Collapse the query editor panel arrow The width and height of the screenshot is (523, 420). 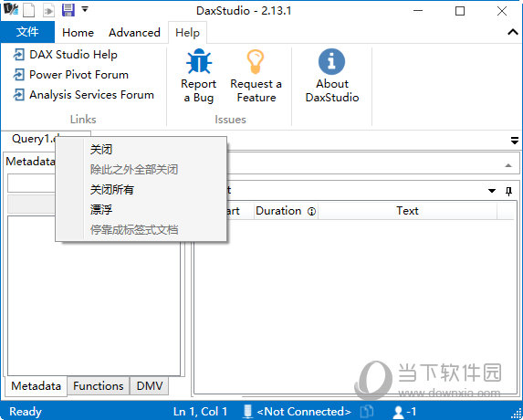click(508, 165)
